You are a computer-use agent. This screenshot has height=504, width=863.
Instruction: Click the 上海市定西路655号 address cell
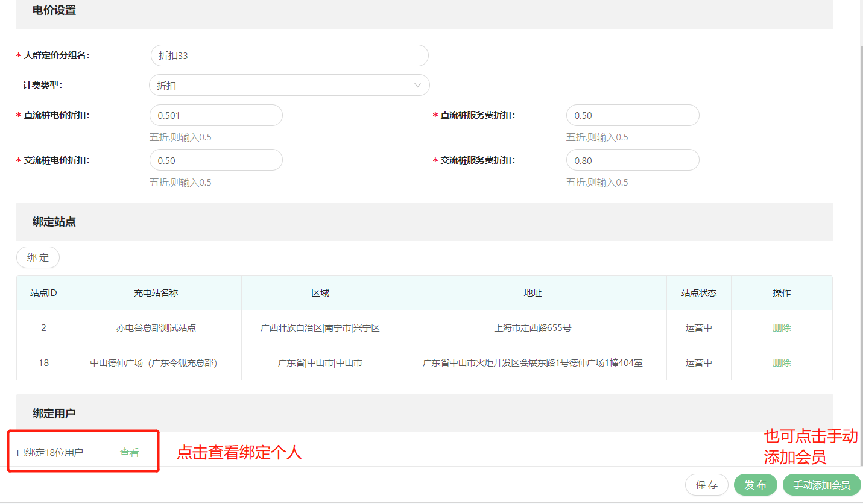pos(532,328)
